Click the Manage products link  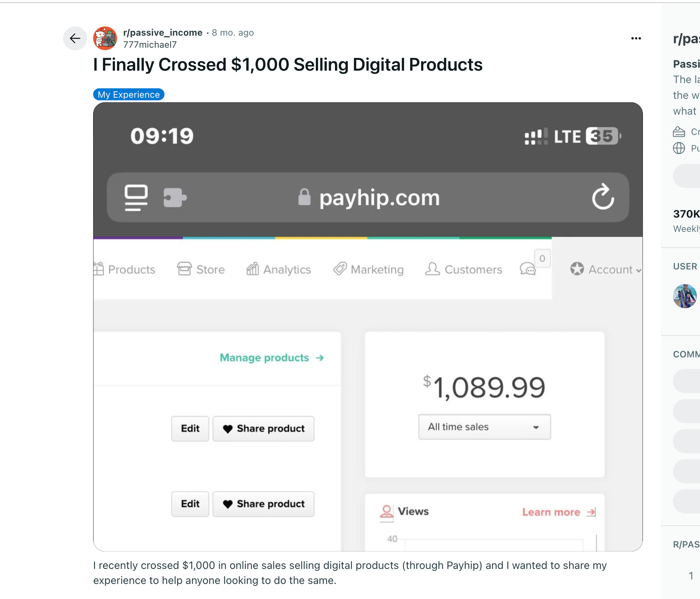[x=272, y=357]
